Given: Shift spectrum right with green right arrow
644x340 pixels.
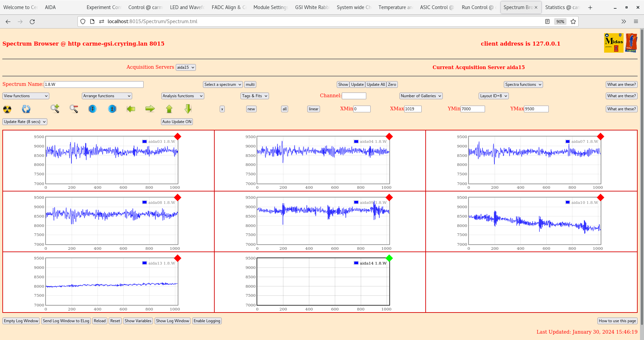Looking at the screenshot, I should pyautogui.click(x=150, y=109).
